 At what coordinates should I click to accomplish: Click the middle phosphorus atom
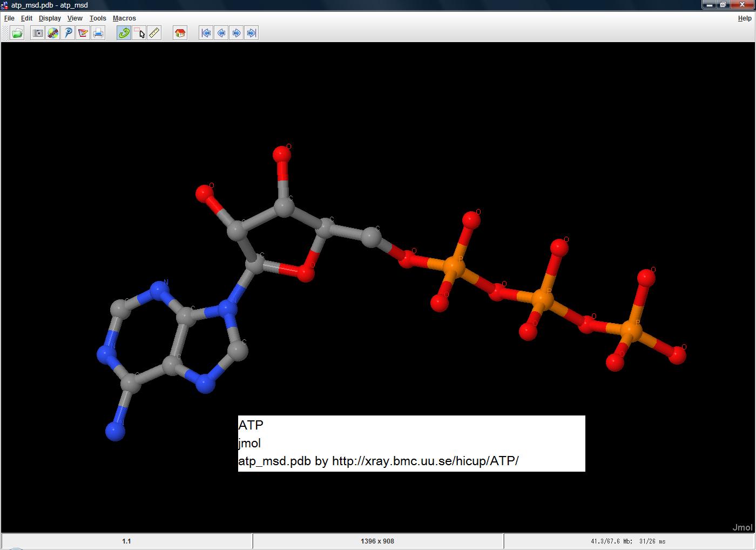pos(542,299)
